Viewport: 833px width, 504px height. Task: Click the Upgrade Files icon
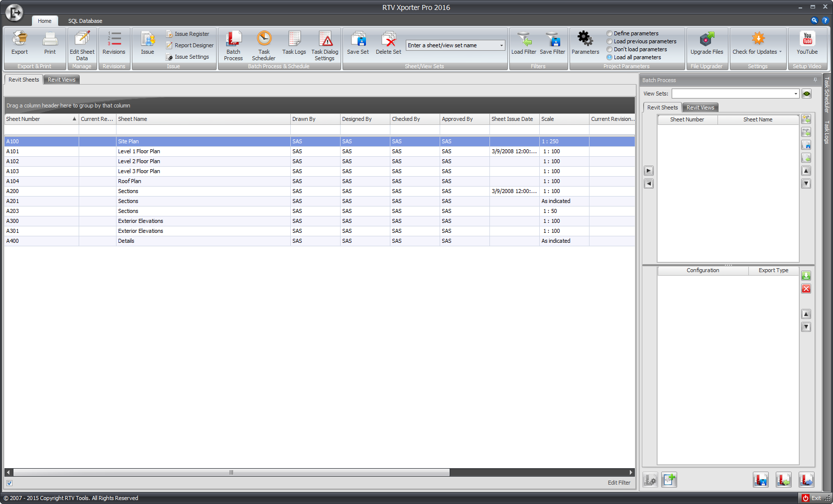[x=707, y=45]
